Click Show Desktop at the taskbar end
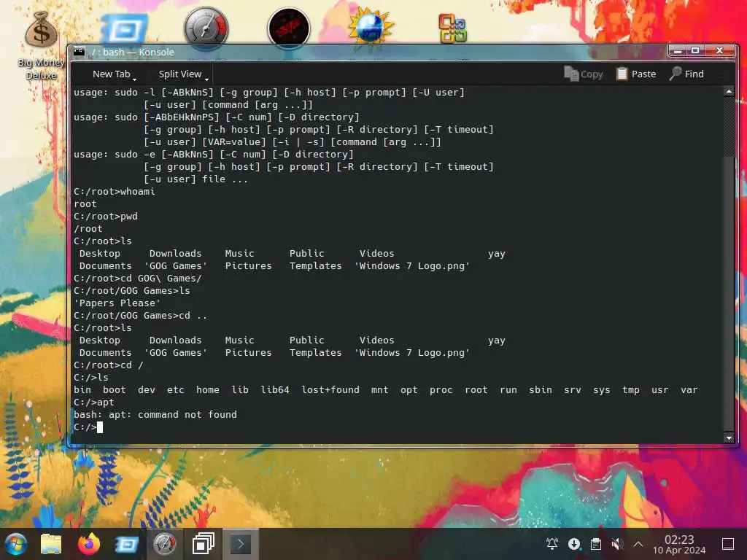This screenshot has height=560, width=747. (728, 544)
